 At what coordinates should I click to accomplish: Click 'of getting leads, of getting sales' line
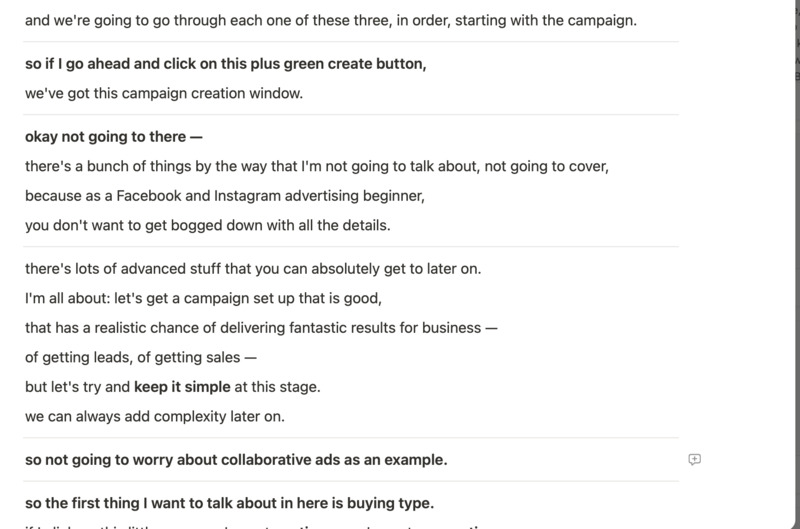[141, 357]
